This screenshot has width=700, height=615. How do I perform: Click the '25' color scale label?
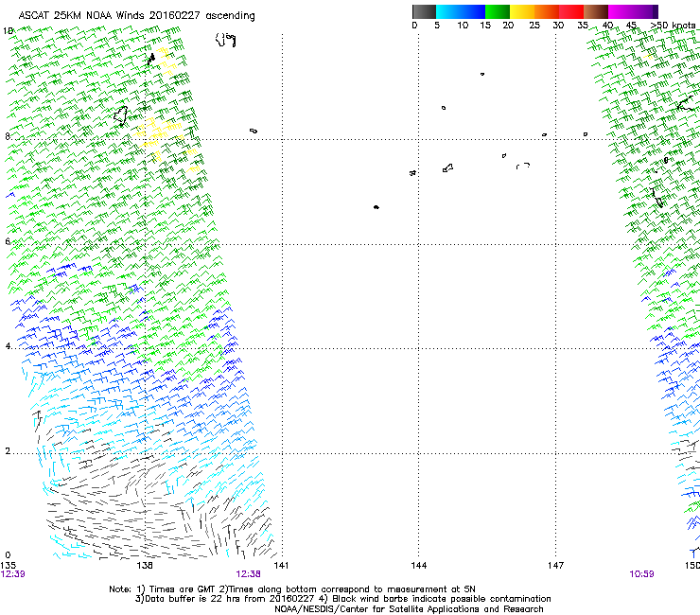[534, 26]
